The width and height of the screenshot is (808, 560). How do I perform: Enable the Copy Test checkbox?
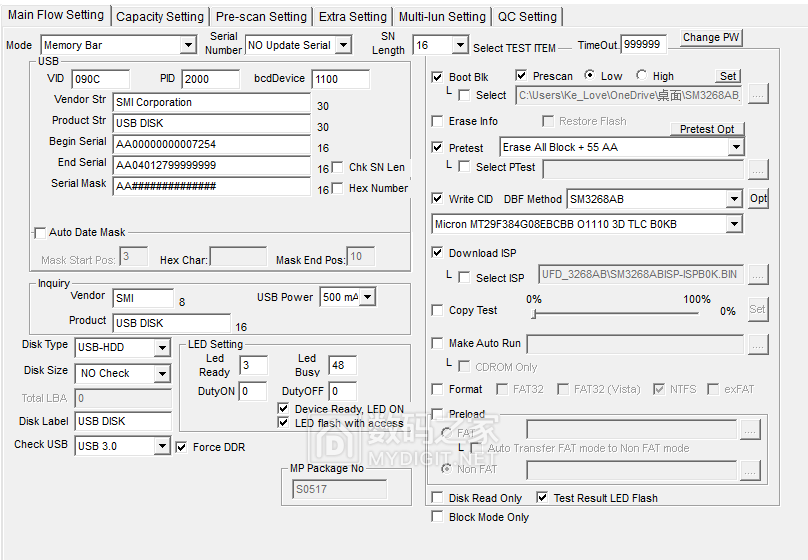tap(437, 310)
